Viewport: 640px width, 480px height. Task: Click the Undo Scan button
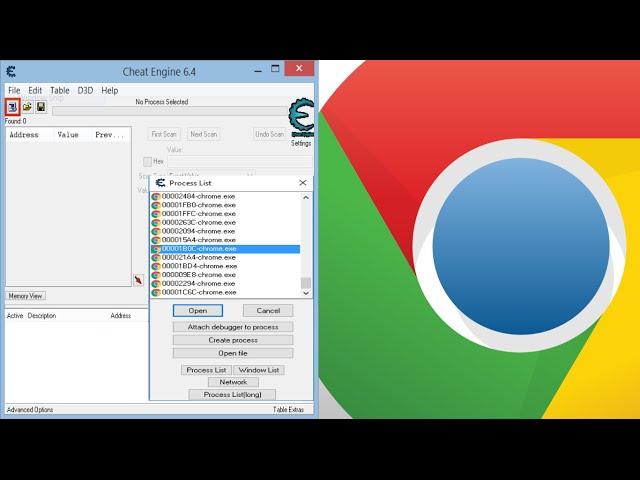pyautogui.click(x=269, y=134)
